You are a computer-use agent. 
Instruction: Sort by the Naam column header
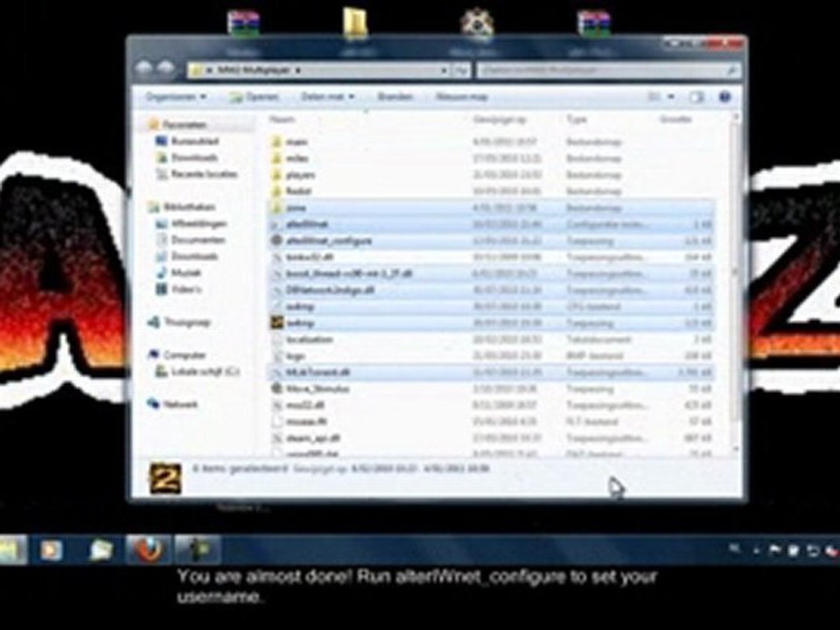coord(283,120)
